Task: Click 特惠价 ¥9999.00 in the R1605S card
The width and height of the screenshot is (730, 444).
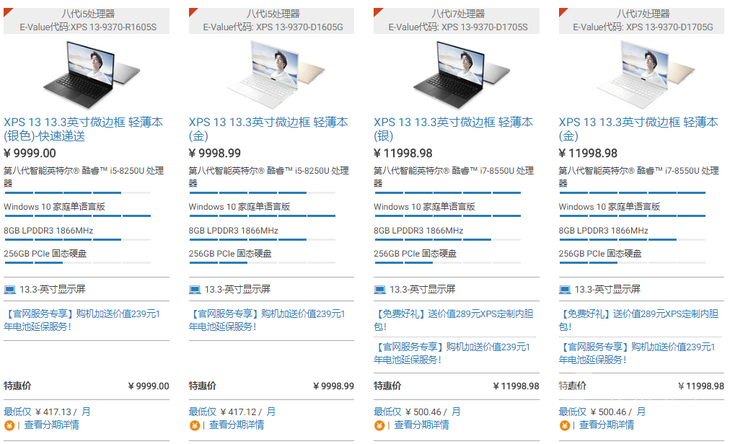Action: [x=87, y=386]
